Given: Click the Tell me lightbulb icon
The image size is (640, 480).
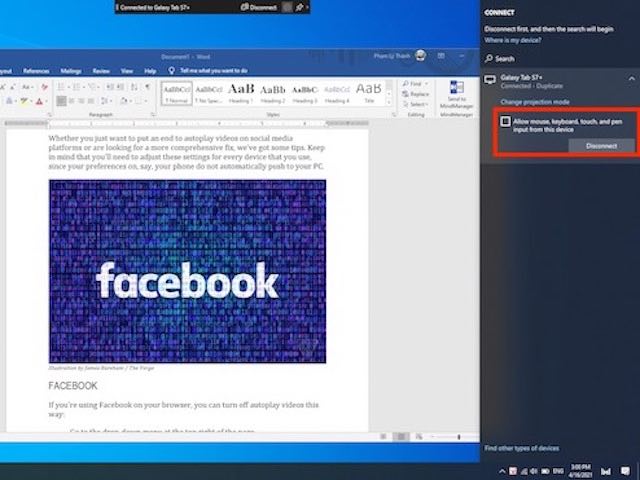Looking at the screenshot, I should click(171, 71).
